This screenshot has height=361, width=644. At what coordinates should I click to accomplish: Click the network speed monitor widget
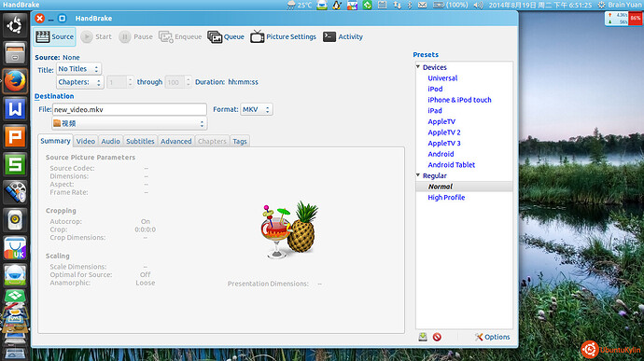tap(623, 19)
